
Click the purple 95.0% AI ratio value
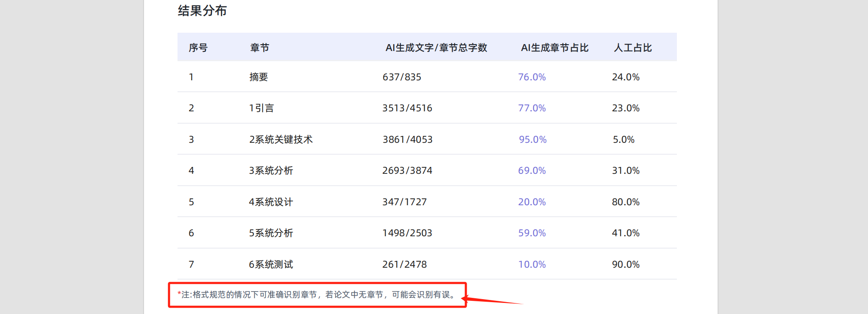(x=533, y=139)
